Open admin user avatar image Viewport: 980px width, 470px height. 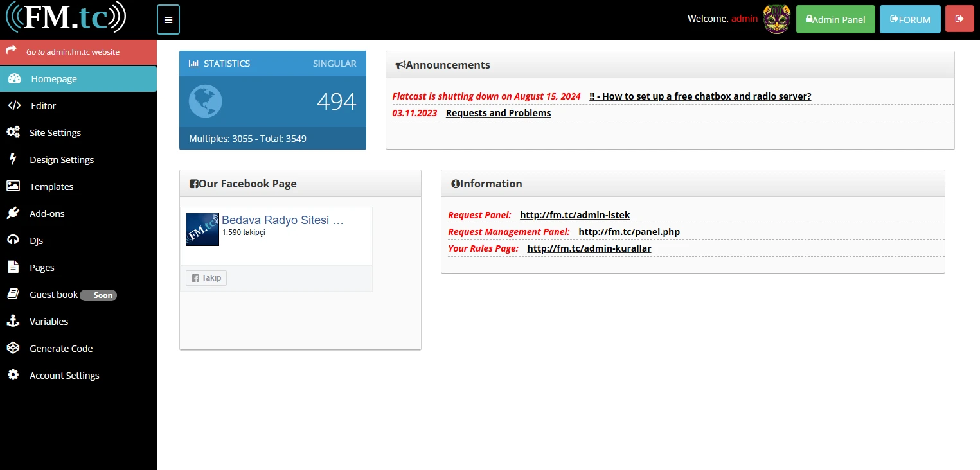click(776, 19)
